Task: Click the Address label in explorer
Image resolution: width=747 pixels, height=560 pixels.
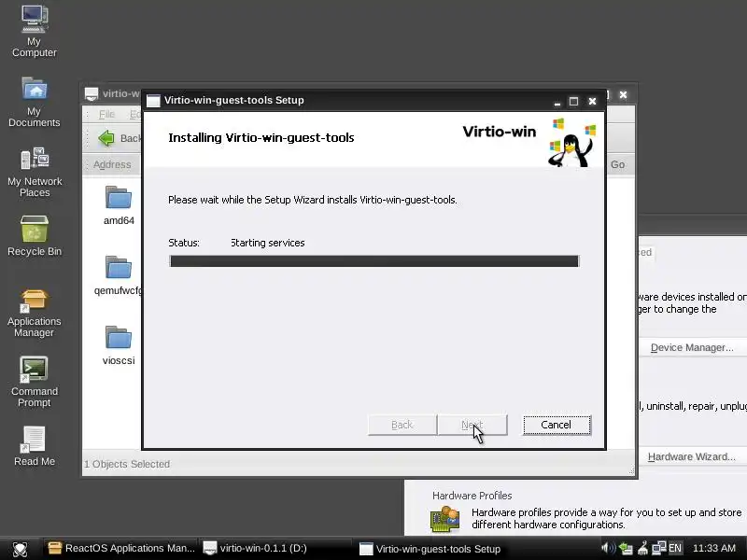Action: 112,164
